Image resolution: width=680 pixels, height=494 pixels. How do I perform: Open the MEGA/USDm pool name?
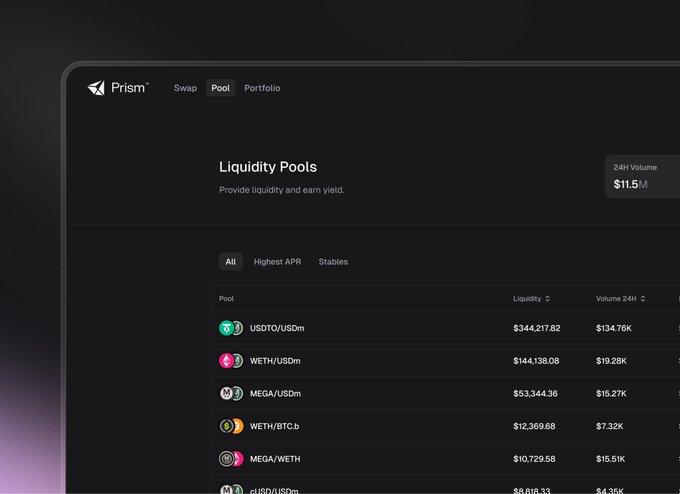pyautogui.click(x=275, y=394)
